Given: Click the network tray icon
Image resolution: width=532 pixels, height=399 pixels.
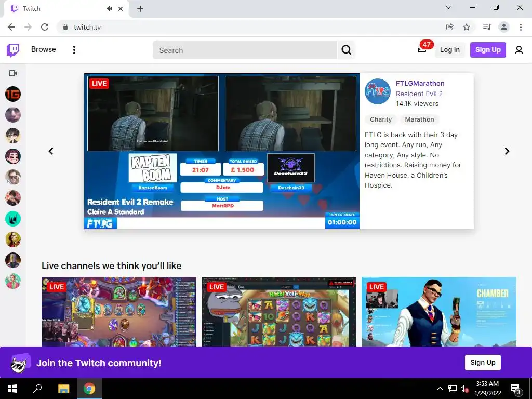Looking at the screenshot, I should pos(453,389).
